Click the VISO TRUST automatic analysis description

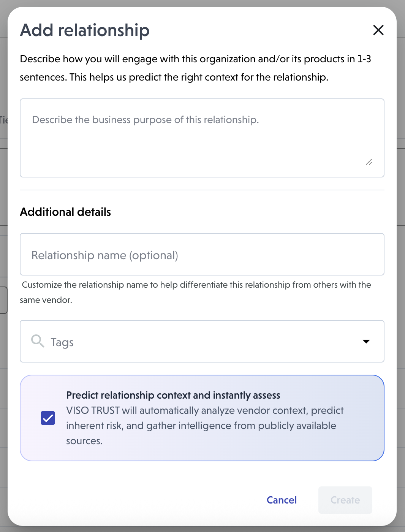[x=204, y=426]
